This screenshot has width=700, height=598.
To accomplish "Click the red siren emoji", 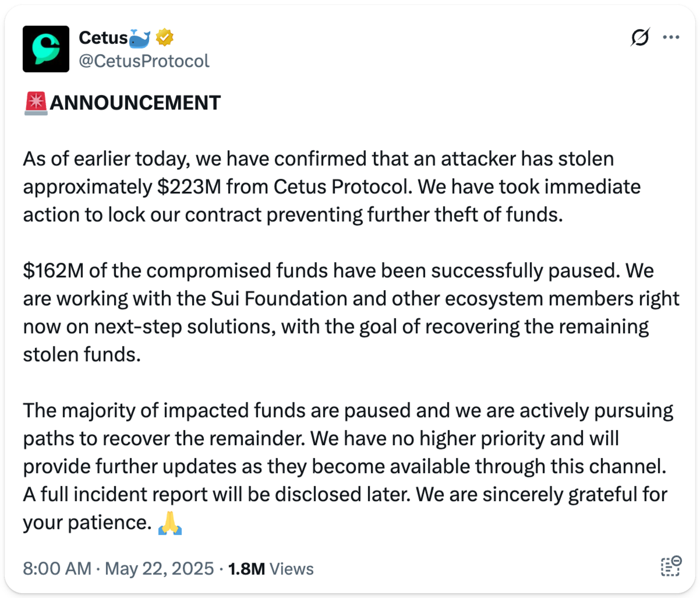I will coord(36,103).
